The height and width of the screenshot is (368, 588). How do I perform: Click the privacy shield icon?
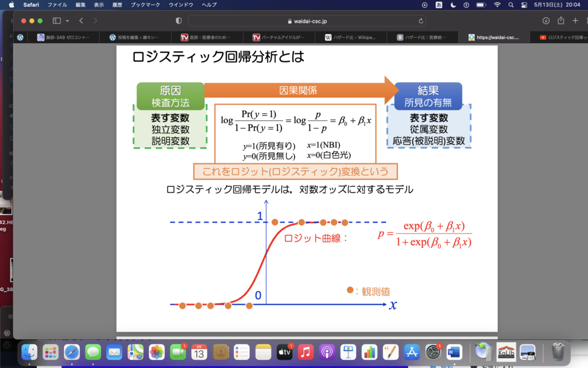pos(179,21)
